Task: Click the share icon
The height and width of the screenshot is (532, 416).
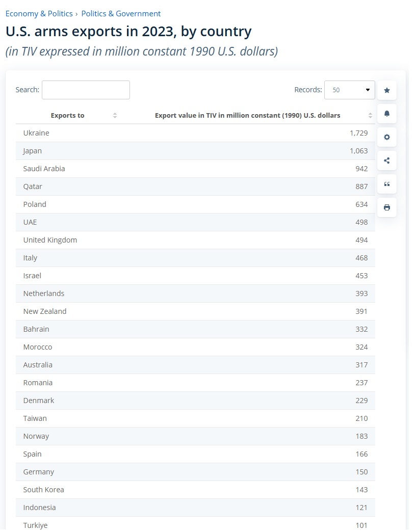Action: (386, 161)
